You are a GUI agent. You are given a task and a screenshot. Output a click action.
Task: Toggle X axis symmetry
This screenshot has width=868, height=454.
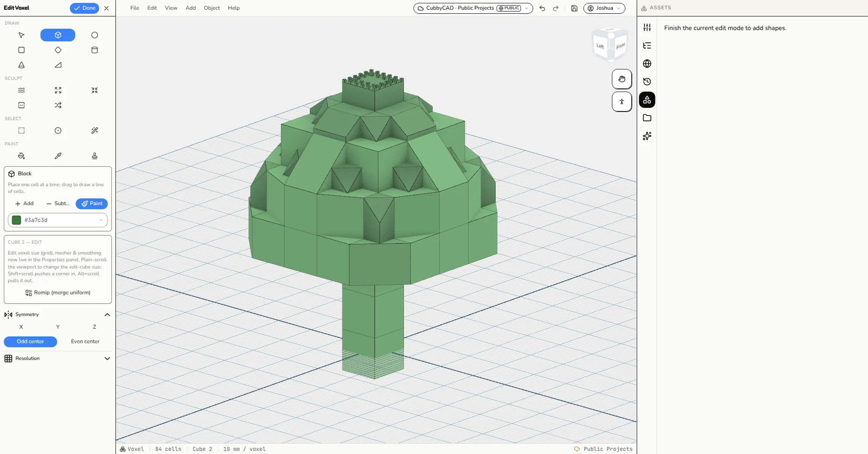tap(21, 327)
